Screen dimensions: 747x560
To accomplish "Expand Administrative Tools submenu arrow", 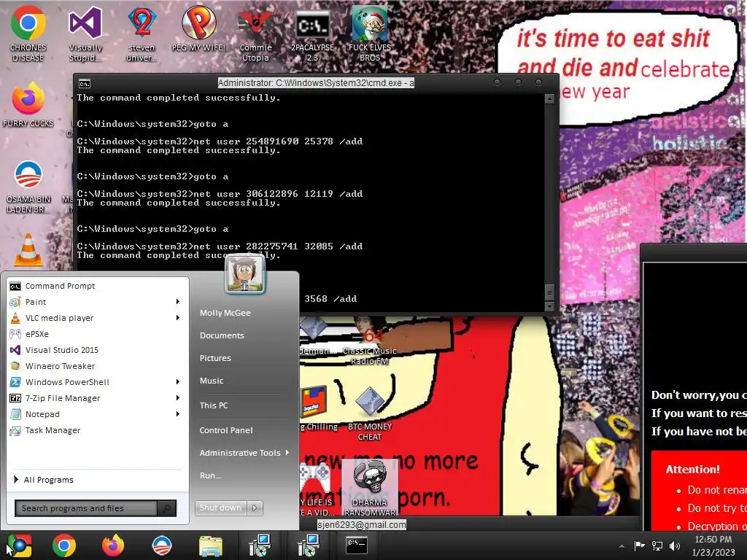I will (x=287, y=452).
